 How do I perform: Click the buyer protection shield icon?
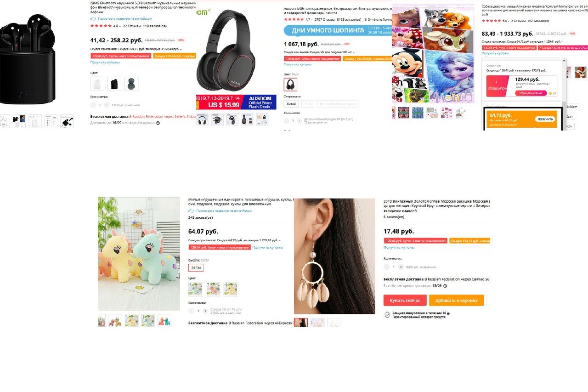387,315
